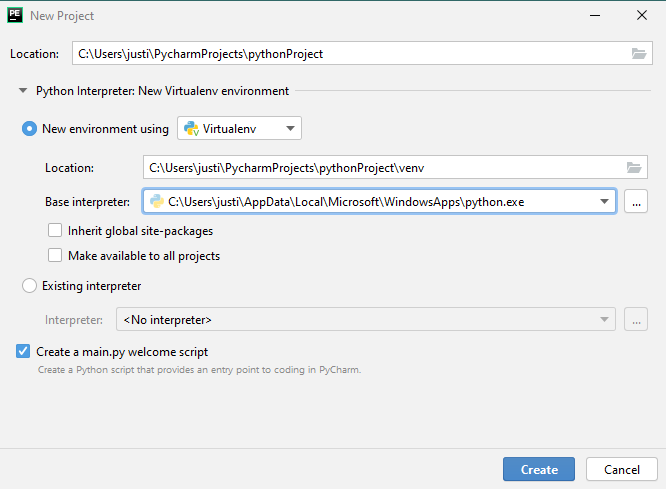Collapse Python Interpreter section triangle

[23, 90]
